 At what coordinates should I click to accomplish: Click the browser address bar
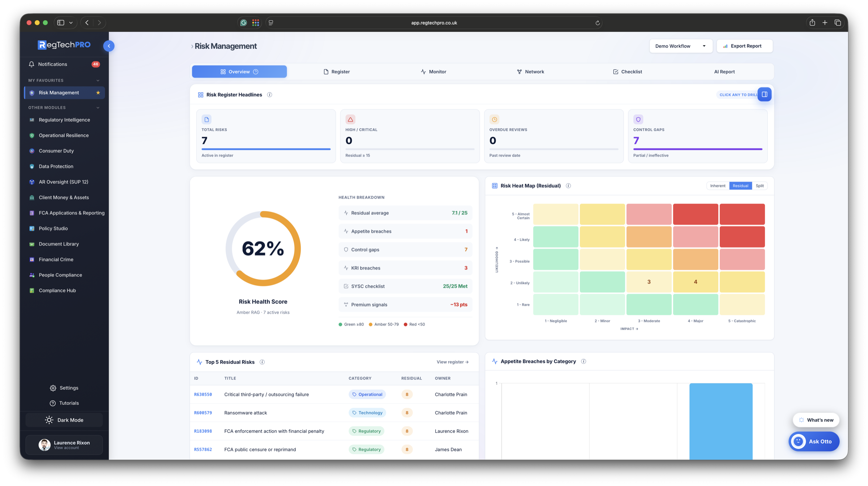click(434, 23)
